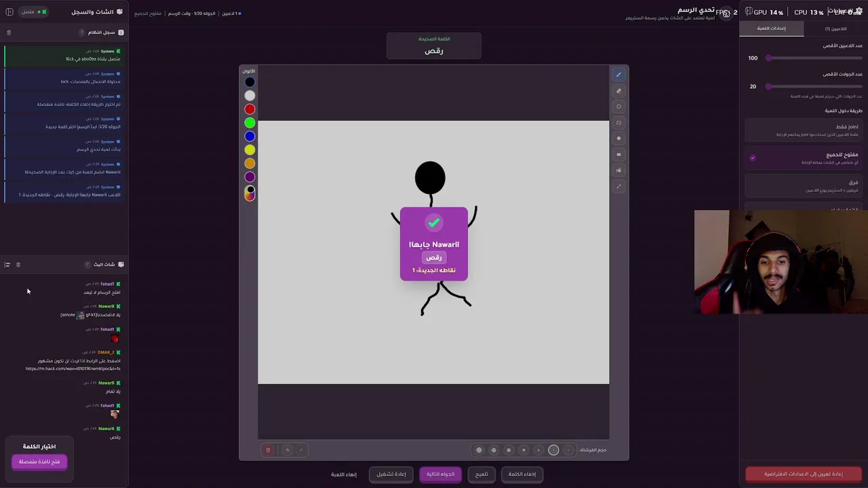Select the filled circle shape tool
The image size is (868, 488).
coord(618,138)
